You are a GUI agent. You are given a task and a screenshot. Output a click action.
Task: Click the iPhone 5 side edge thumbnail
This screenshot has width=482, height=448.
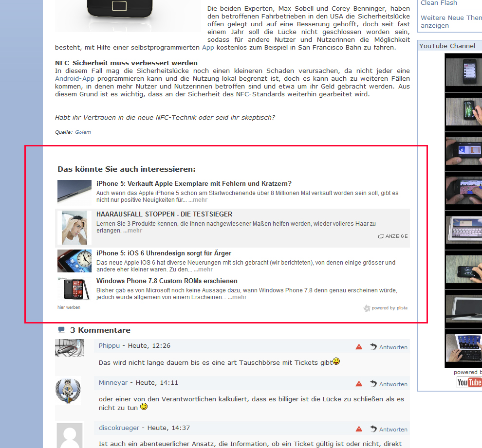click(x=74, y=192)
